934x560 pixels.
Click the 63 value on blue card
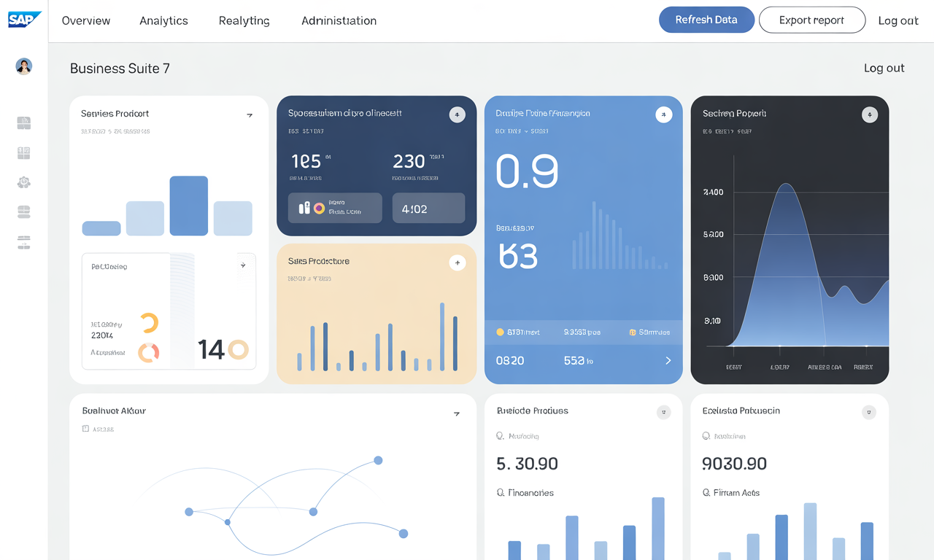tap(518, 256)
